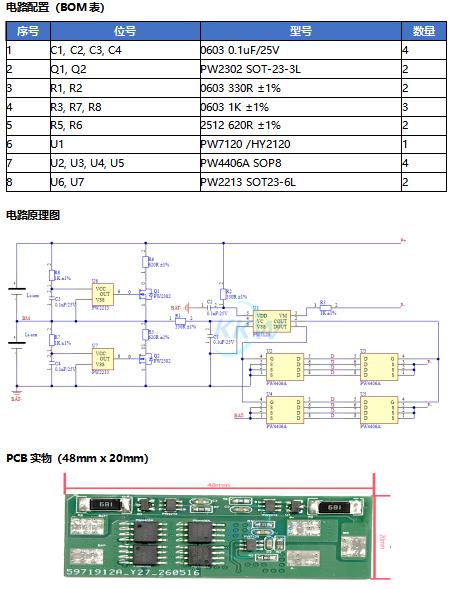Click the U1 PW7120 chip symbol in schematic
Viewport: 449px width, 589px height.
(273, 321)
